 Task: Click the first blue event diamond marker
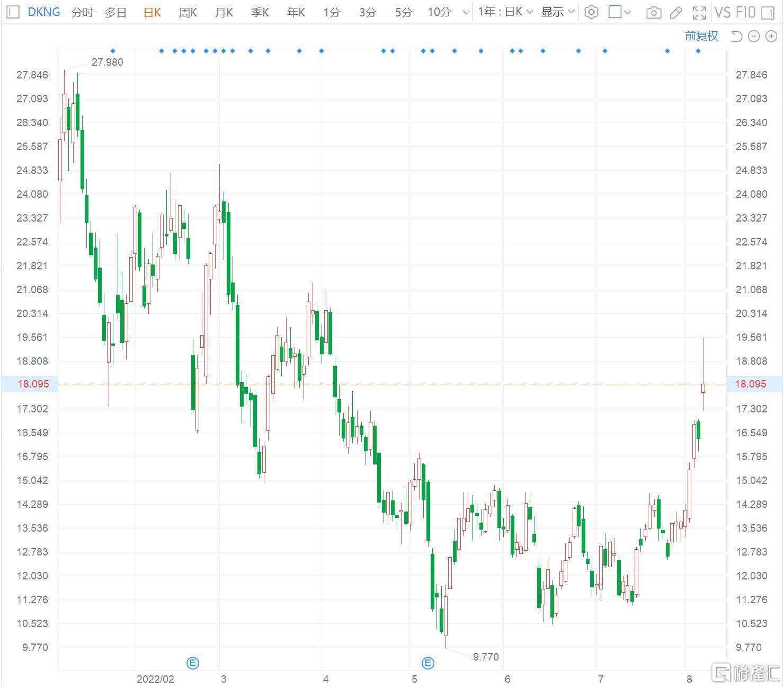pyautogui.click(x=113, y=51)
